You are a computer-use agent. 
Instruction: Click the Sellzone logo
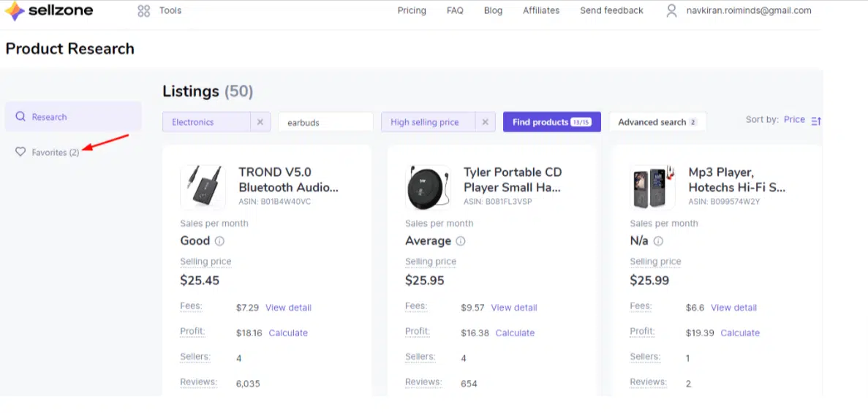click(49, 10)
